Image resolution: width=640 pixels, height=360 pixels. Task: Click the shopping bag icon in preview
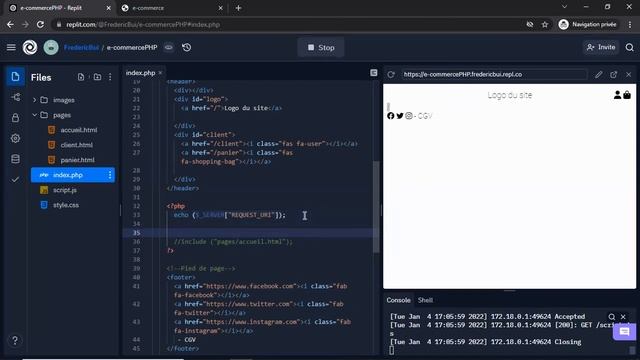627,95
